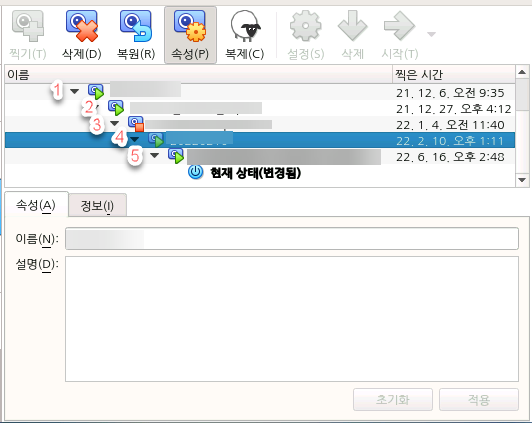Switch to the 속성(A) tab
532x423 pixels.
click(36, 205)
